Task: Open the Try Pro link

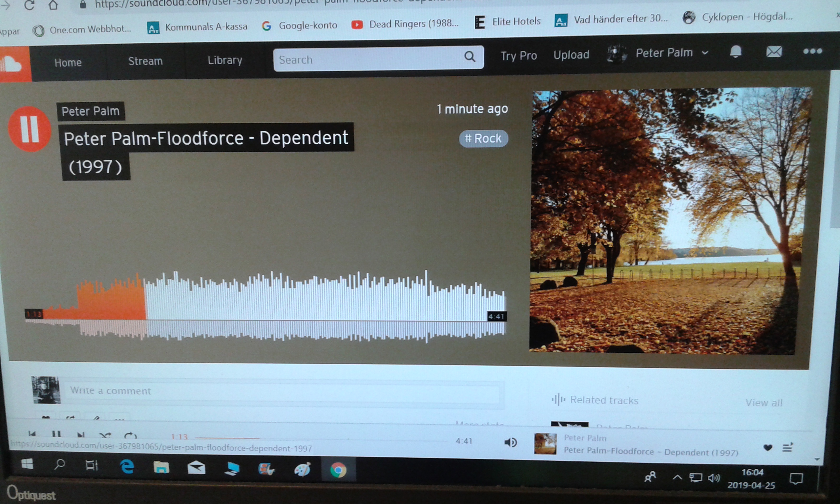Action: [518, 56]
